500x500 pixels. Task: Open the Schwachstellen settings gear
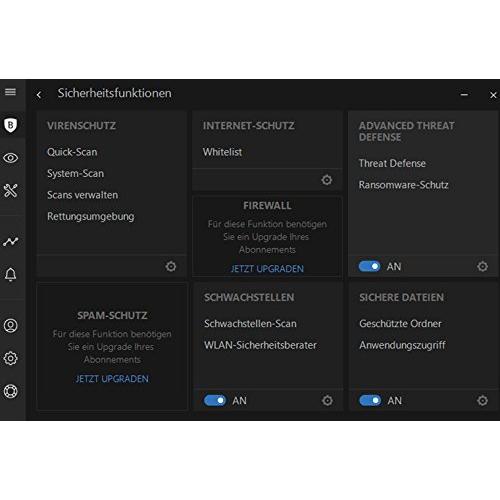click(x=327, y=400)
